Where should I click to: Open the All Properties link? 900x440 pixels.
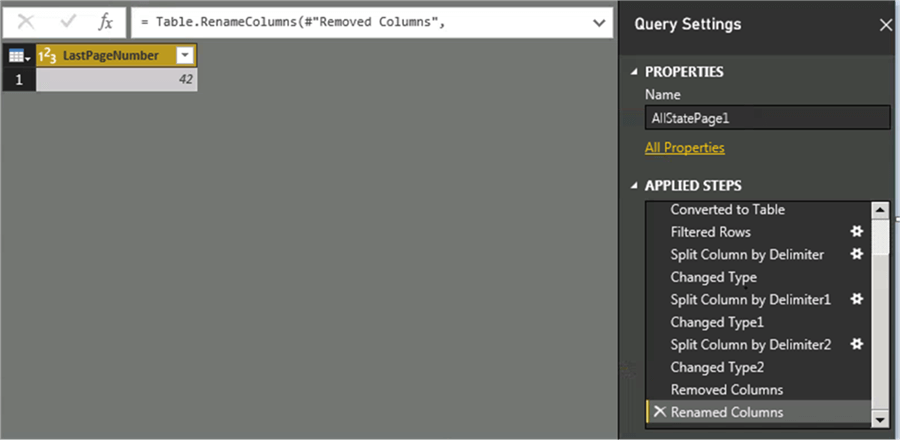pyautogui.click(x=685, y=148)
